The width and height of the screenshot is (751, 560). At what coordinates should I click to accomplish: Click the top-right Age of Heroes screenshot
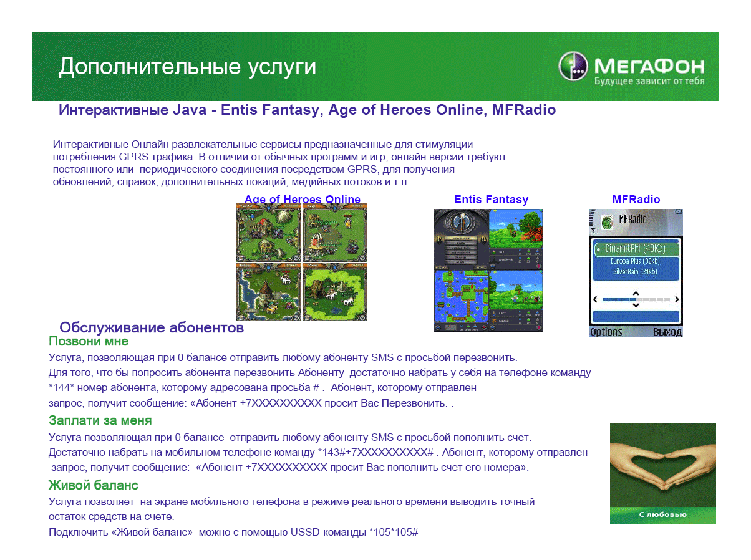pyautogui.click(x=335, y=233)
